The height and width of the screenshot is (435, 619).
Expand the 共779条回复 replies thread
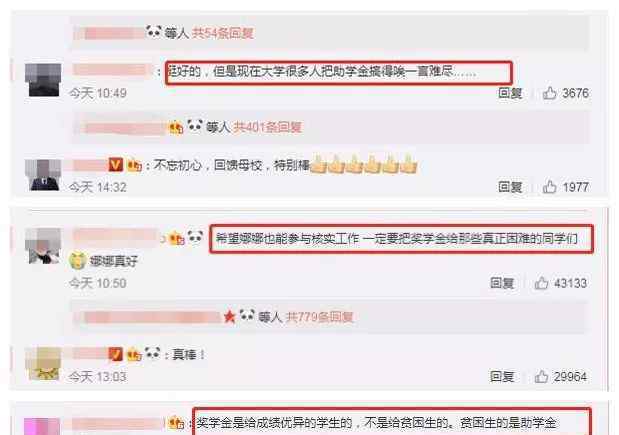click(319, 317)
